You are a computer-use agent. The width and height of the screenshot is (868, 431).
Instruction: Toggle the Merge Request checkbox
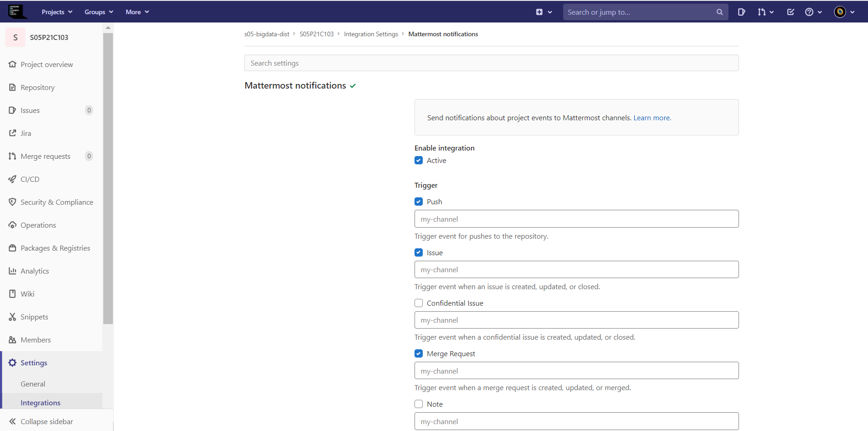(419, 353)
